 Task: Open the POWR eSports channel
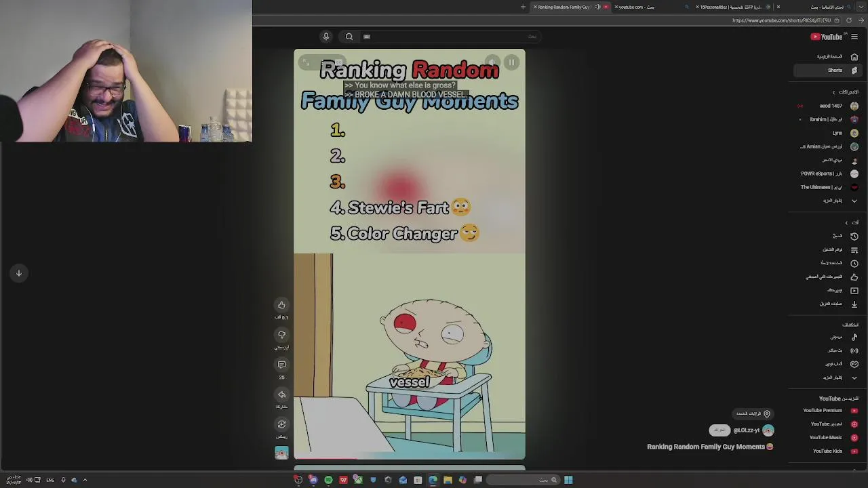point(829,174)
